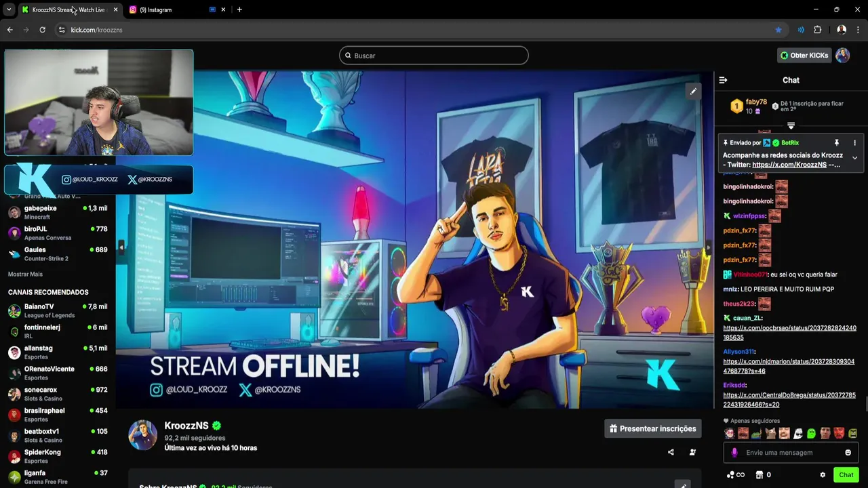This screenshot has height=488, width=868.
Task: Click the kick.com/kroozzns address bar
Action: 420,30
